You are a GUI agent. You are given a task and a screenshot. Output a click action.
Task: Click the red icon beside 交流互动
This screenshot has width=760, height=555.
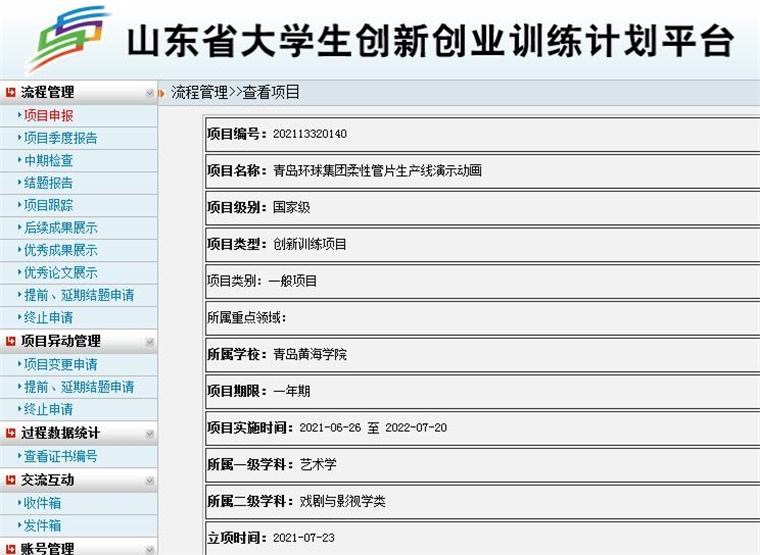click(x=11, y=480)
